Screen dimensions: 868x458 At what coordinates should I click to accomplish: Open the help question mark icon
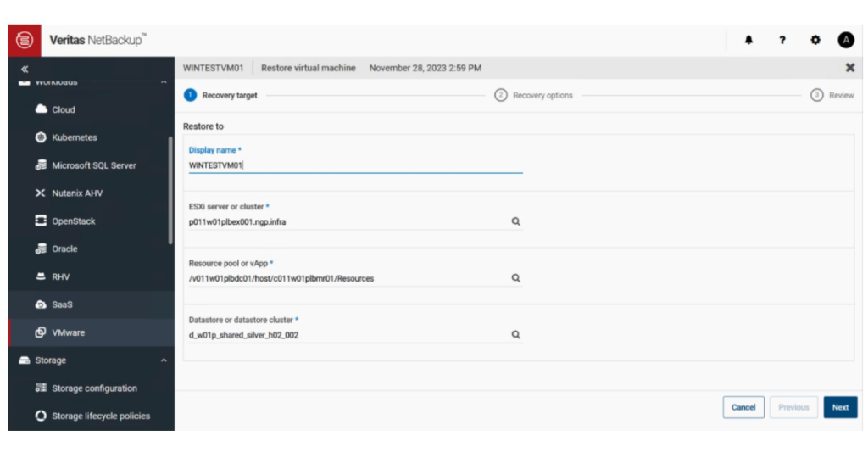782,40
